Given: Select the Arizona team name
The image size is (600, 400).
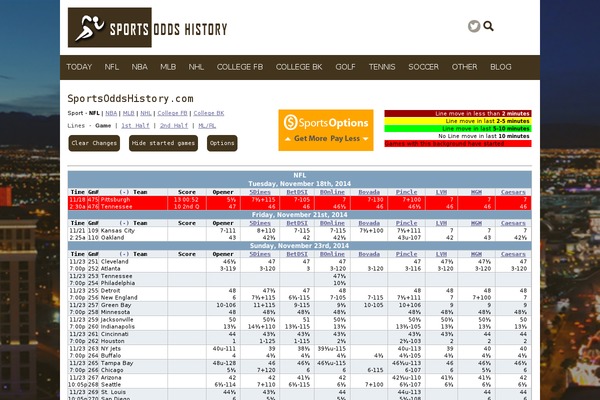Looking at the screenshot, I should [111, 377].
